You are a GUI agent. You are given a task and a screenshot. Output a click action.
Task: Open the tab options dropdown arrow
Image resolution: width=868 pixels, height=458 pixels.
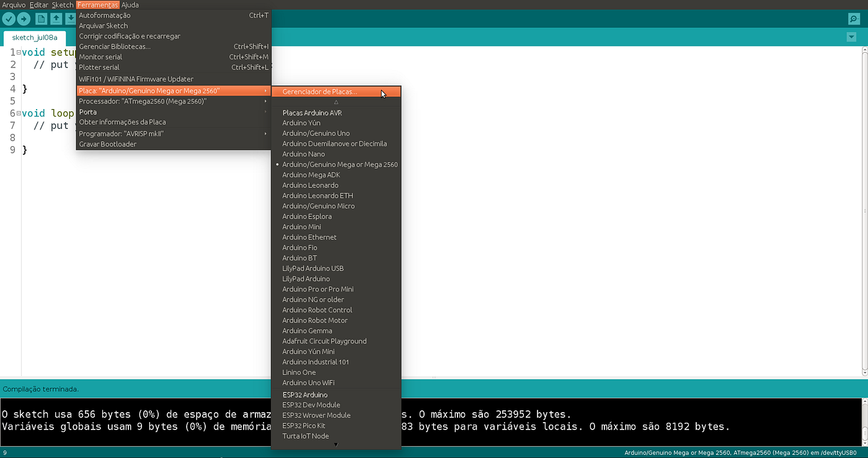[851, 37]
